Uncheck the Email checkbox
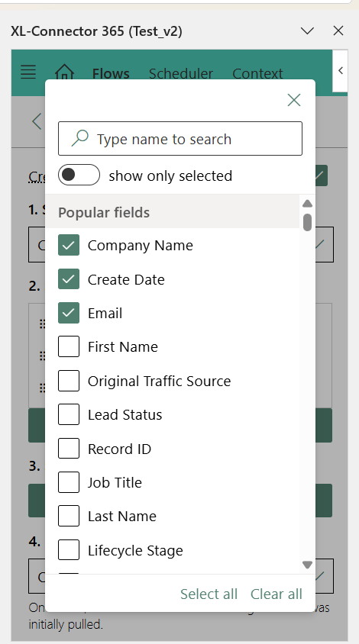Image resolution: width=359 pixels, height=644 pixels. 69,313
